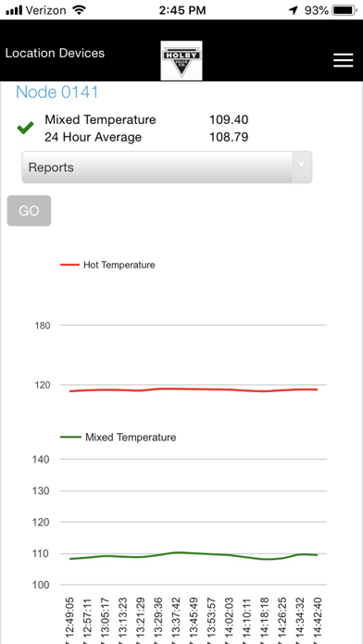The image size is (363, 644).
Task: Select the green Mixed Temperature chart line
Action: (194, 556)
